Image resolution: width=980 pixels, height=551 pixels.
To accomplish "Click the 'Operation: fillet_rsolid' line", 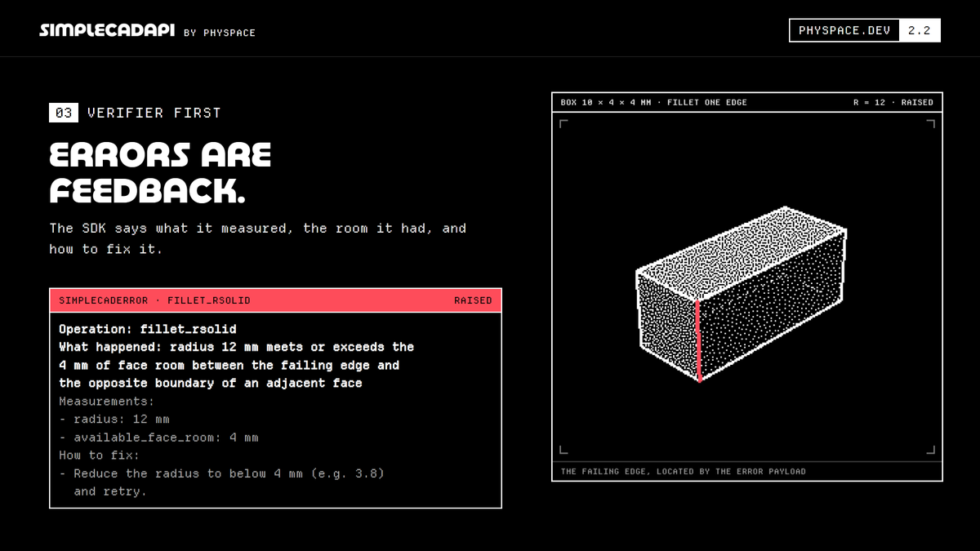I will pos(148,329).
